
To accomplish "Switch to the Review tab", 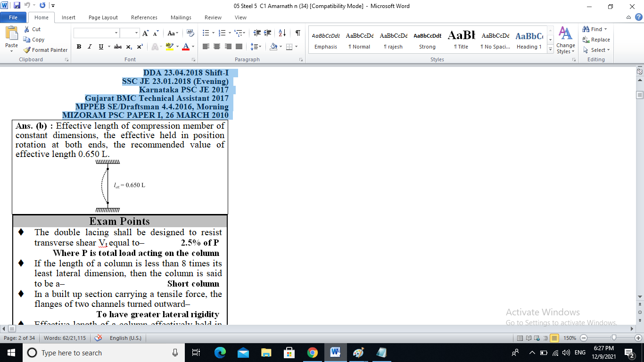I will 213,17.
